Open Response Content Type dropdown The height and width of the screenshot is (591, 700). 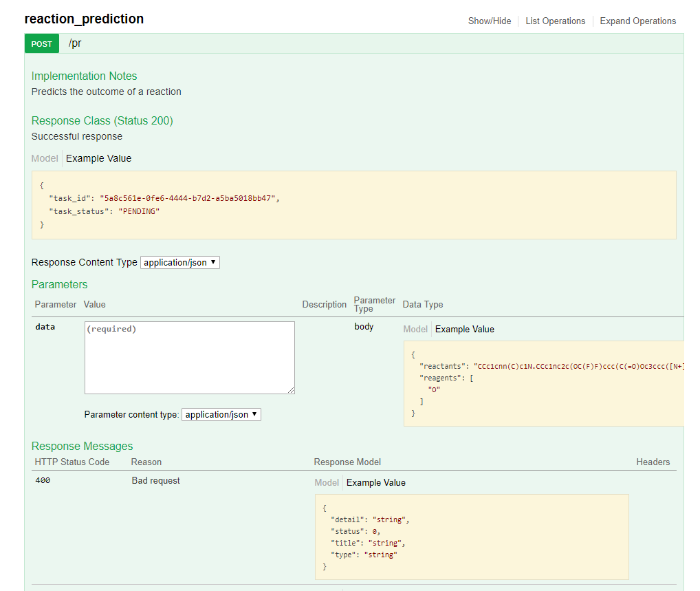click(180, 263)
